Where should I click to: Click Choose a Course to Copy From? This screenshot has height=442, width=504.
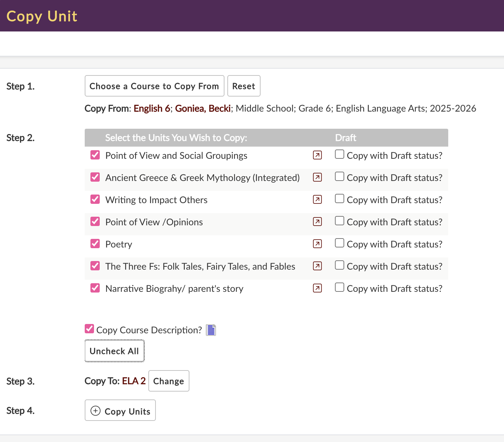pos(154,86)
